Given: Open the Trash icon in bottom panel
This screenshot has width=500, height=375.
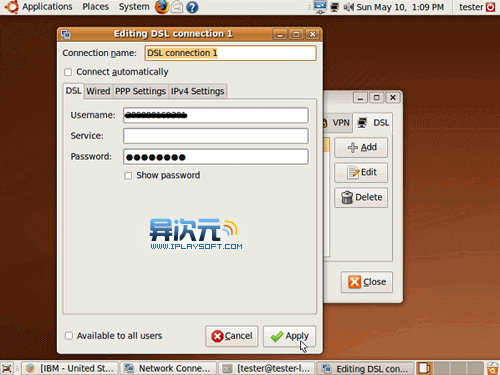Looking at the screenshot, I should 493,368.
